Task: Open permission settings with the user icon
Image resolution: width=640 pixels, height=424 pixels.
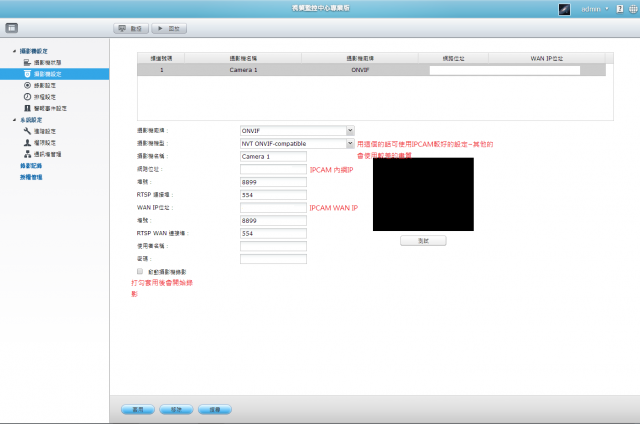Action: (x=27, y=142)
